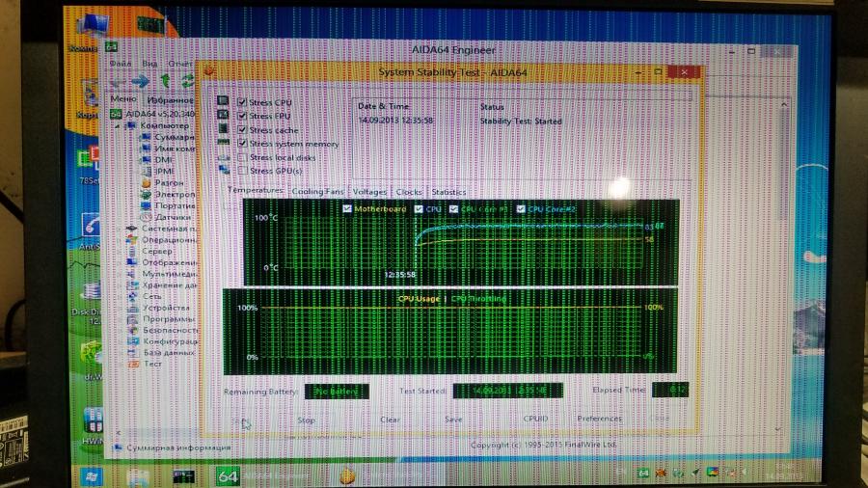Click the Stress CPU chip icon
The width and height of the screenshot is (868, 488).
coord(223,100)
